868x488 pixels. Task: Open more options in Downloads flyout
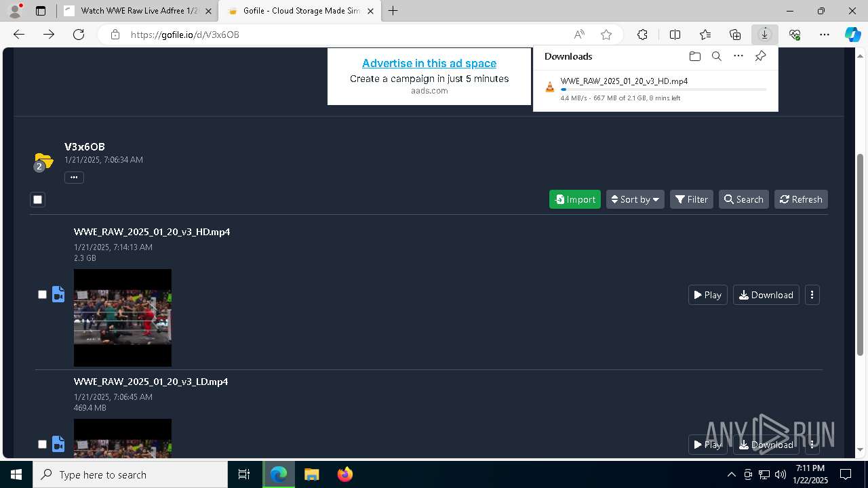pos(738,56)
